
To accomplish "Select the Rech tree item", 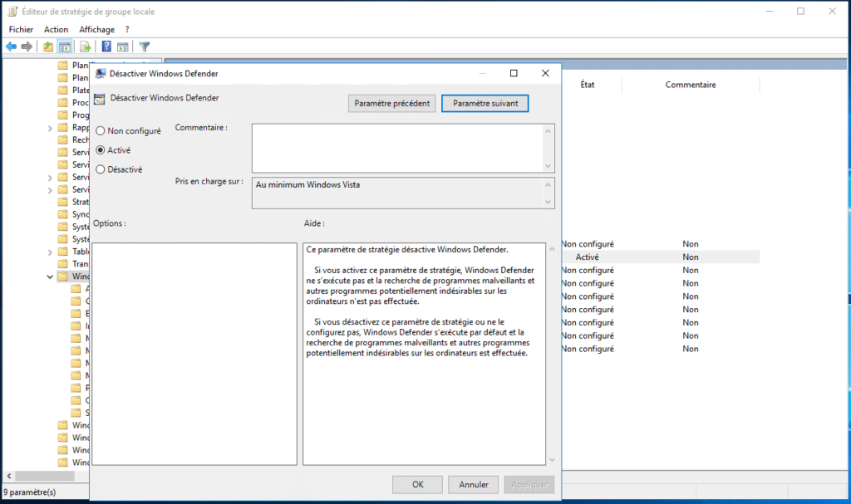I will (x=81, y=140).
